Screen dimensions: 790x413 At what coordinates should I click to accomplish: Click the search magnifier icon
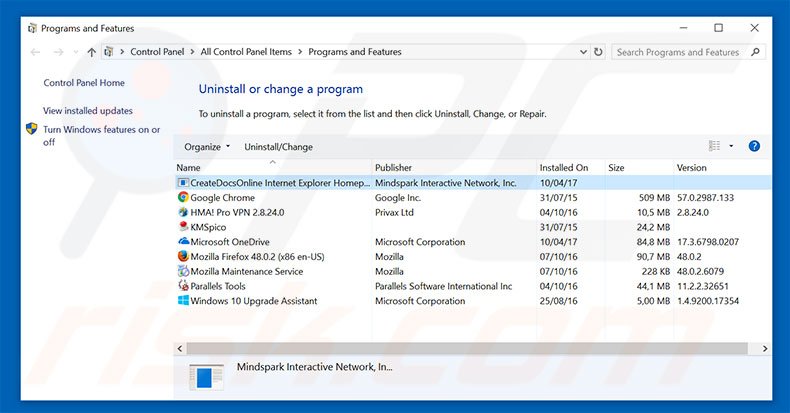[755, 52]
